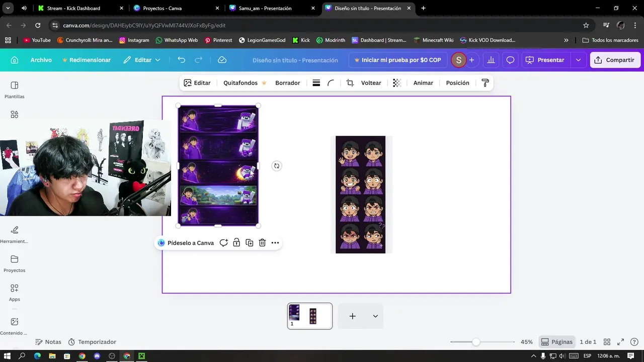The width and height of the screenshot is (644, 362).
Task: Open 45% zoom level menu
Action: point(527,342)
